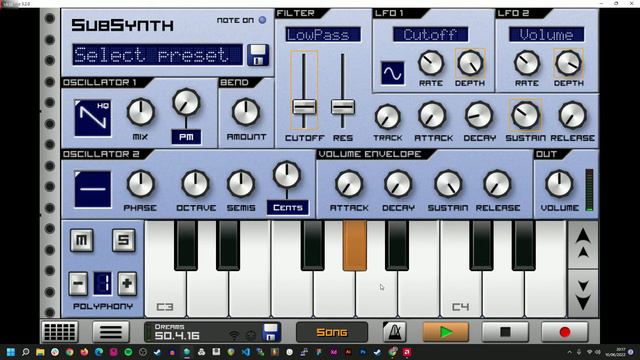Viewport: 640px width, 360px height.
Task: Launch Firefox from the taskbar
Action: coord(84,352)
